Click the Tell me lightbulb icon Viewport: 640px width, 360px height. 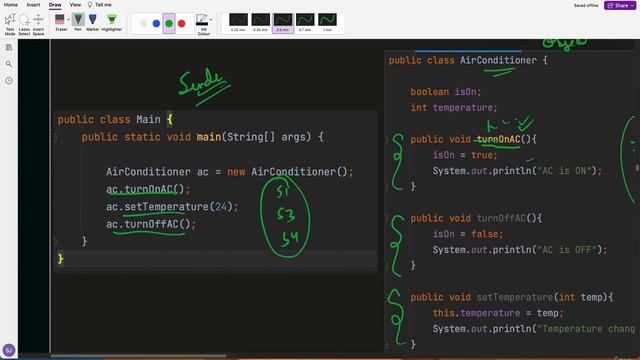[x=90, y=5]
